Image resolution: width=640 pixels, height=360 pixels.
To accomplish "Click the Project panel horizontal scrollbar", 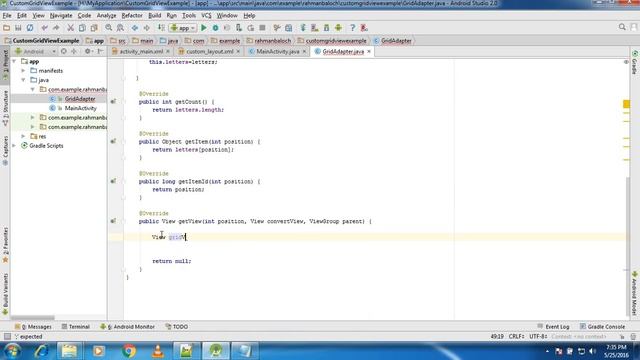I will coord(33,318).
